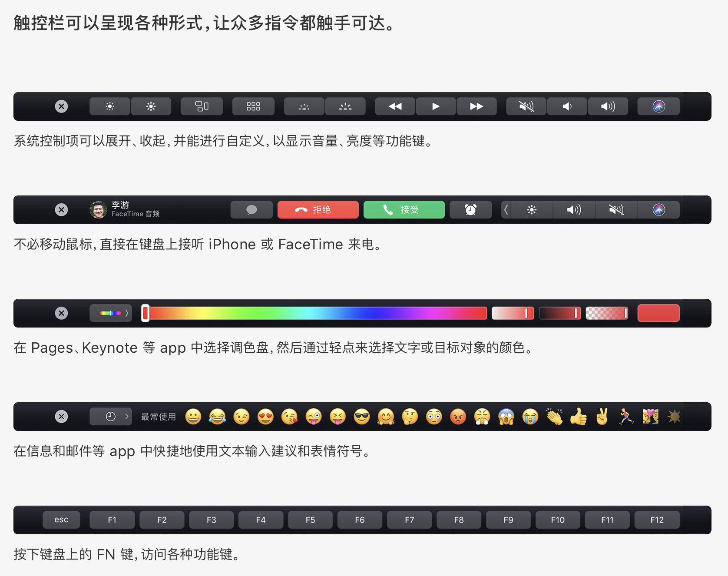Tap the alarm reminder icon in the FaceTime strip
Image resolution: width=728 pixels, height=576 pixels.
tap(470, 210)
